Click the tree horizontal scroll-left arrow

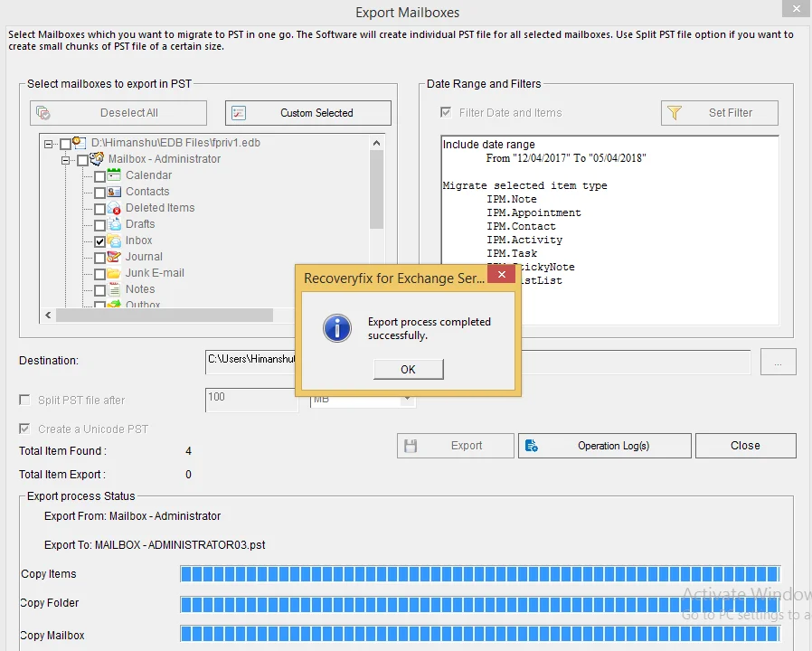[48, 315]
